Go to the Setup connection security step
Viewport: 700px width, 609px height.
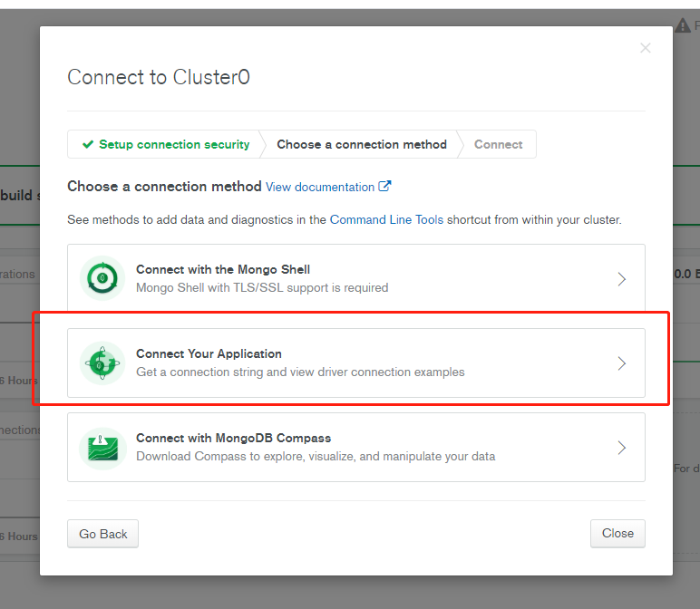coord(166,144)
